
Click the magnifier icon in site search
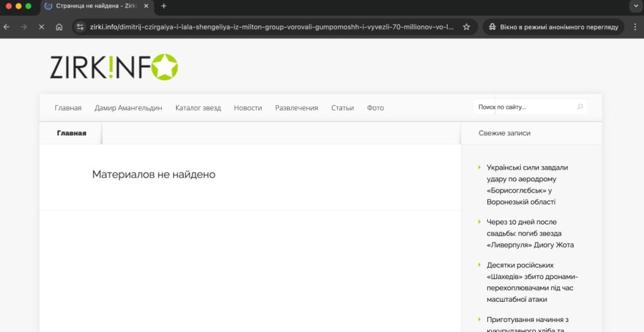[x=580, y=107]
